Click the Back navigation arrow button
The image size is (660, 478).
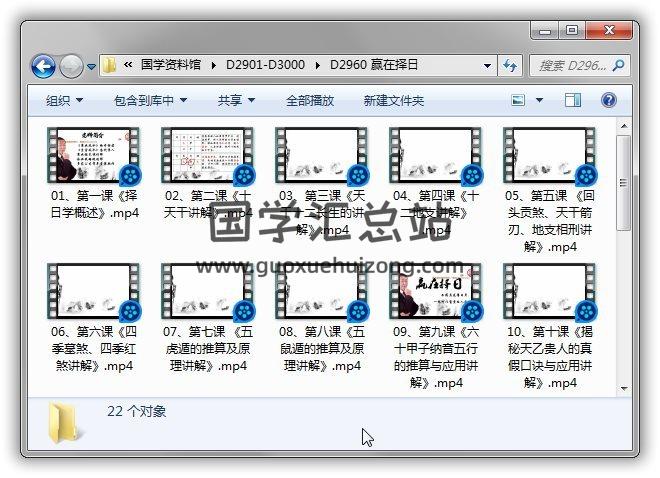43,67
